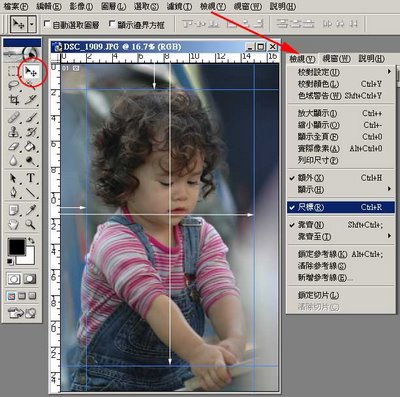Select the Lasso tool

13,85
